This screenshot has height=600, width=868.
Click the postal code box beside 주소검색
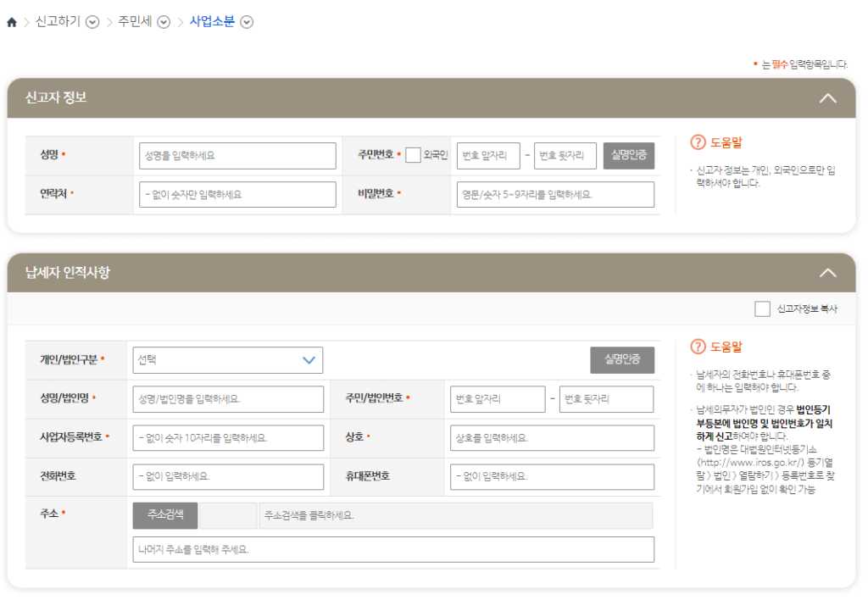[x=228, y=515]
